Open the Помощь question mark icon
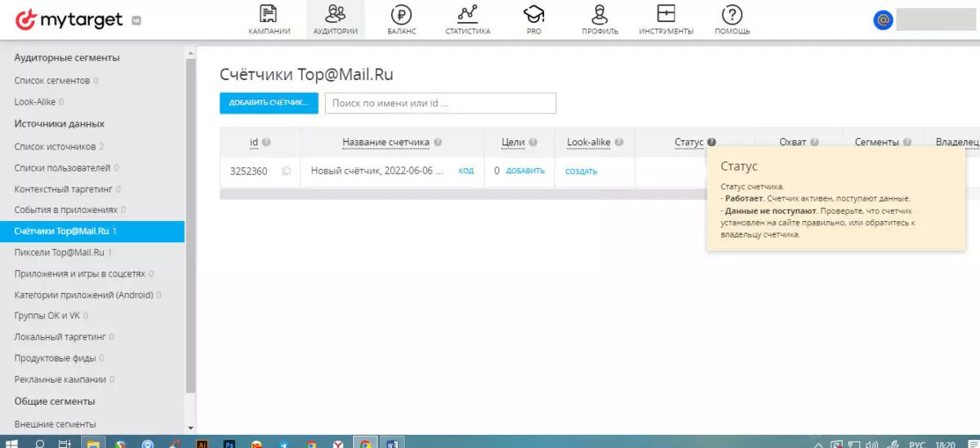980x448 pixels. click(x=733, y=14)
